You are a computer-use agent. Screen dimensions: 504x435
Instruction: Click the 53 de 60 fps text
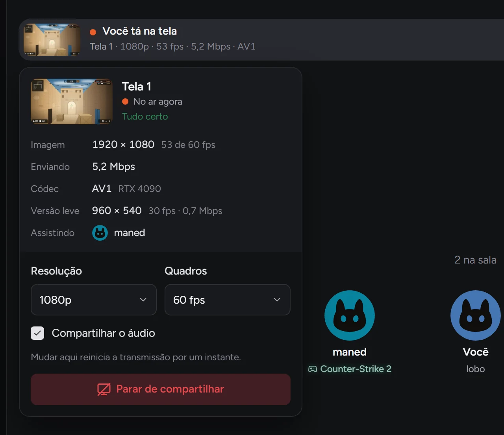click(188, 145)
